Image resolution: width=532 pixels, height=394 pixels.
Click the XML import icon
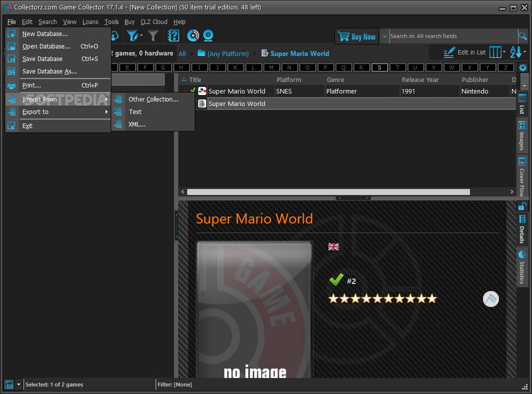[x=118, y=124]
